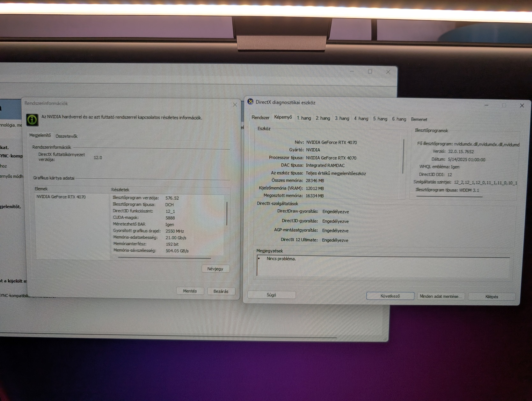Screen dimensions: 532x401
Task: Click the driver Verzió value 32.0.15.7652
Action: click(x=461, y=152)
